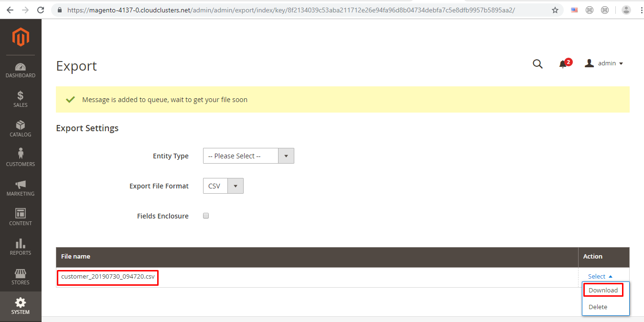Click the admin search magnifier icon
Screen dimensions: 644x322
[x=537, y=64]
